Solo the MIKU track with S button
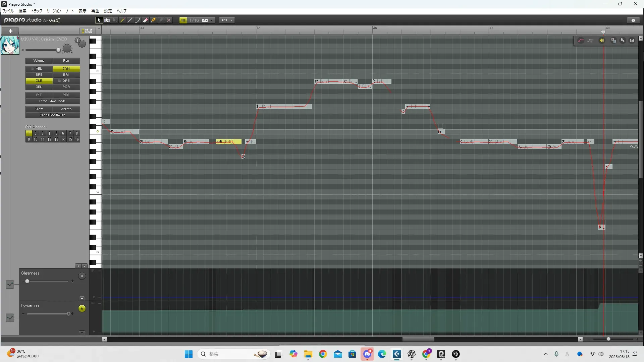Screen dimensions: 644x362 point(77,41)
